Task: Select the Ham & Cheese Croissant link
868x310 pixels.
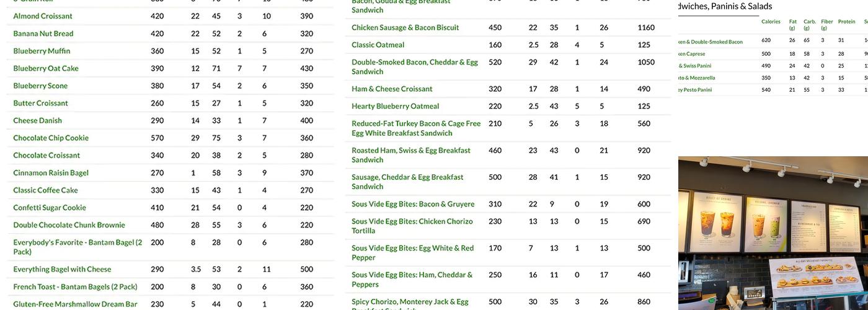Action: coord(392,89)
